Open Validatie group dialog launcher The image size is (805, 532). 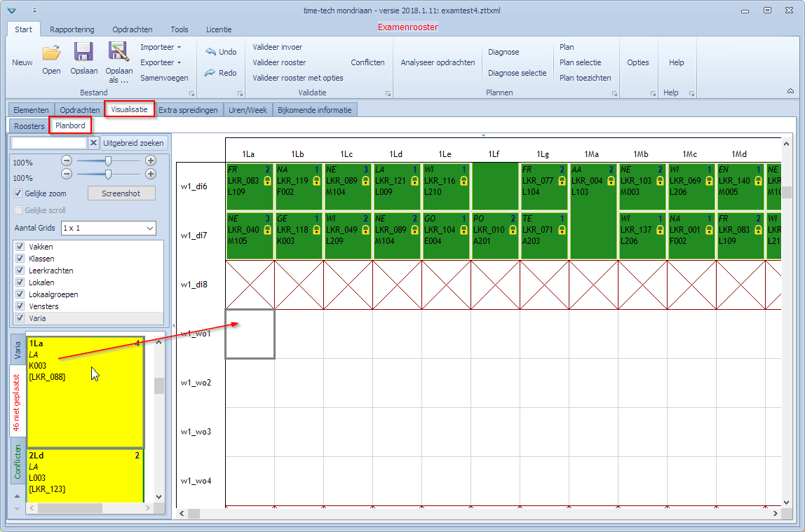(x=388, y=93)
